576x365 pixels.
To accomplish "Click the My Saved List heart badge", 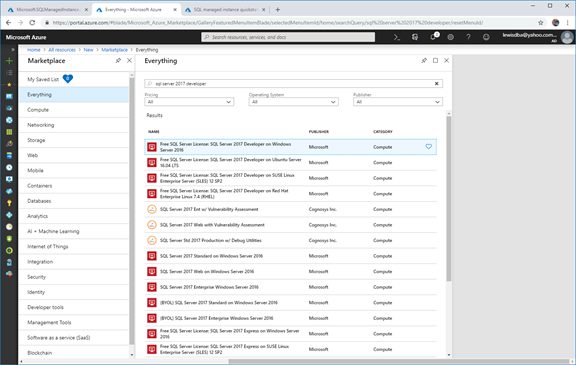I will click(x=68, y=79).
